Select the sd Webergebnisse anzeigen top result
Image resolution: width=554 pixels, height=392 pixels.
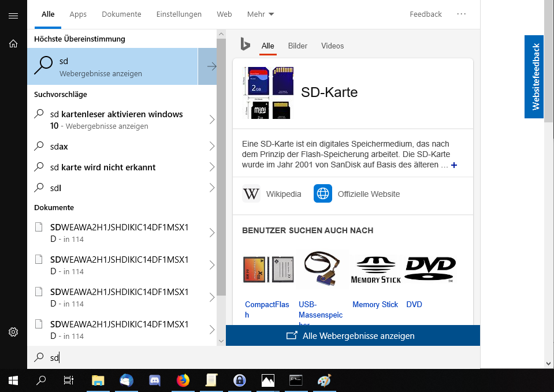[x=112, y=66]
